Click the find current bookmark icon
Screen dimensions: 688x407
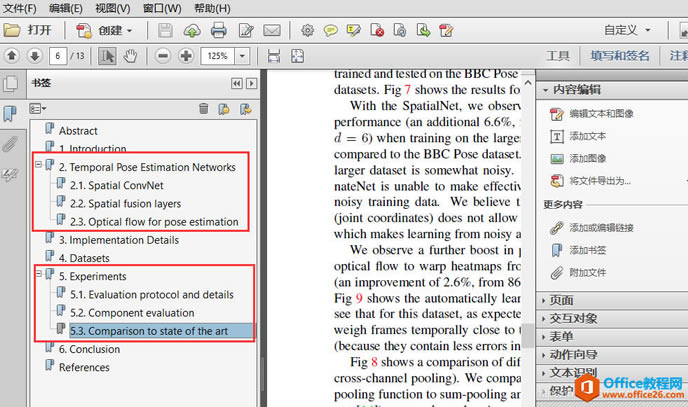point(245,108)
